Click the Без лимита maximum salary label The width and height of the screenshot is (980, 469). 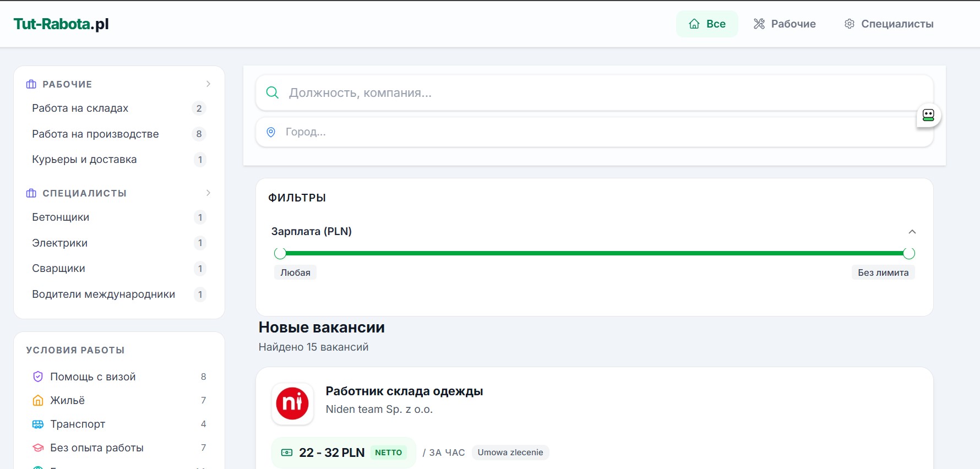point(883,272)
